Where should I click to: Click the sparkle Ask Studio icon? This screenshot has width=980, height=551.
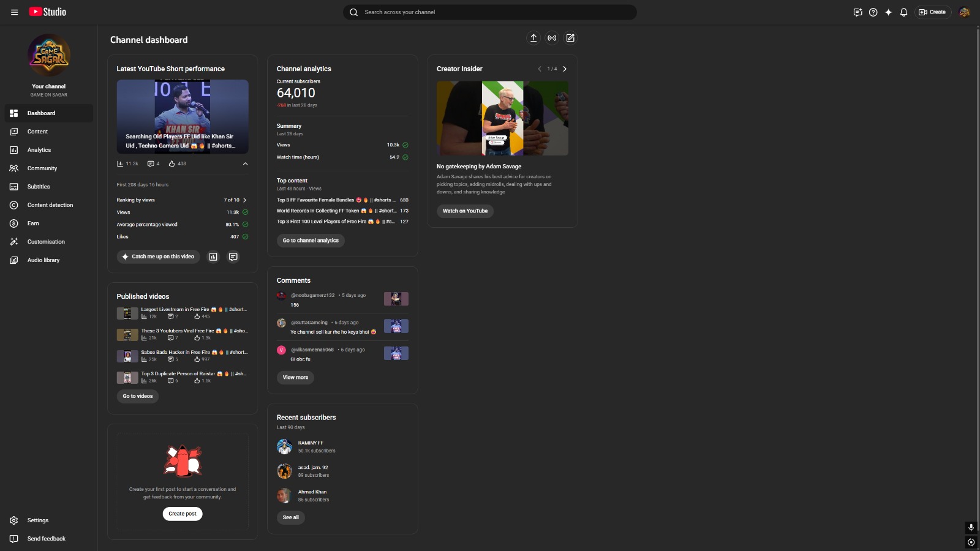pos(889,12)
